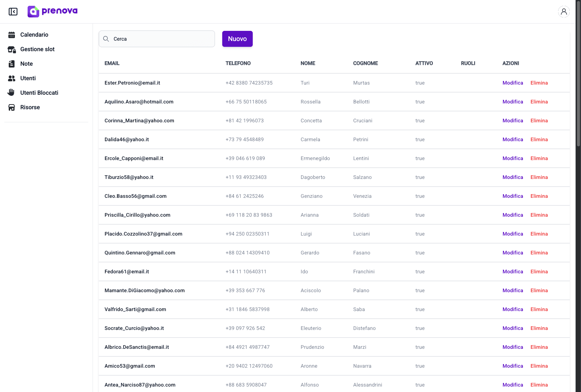Edit user Ester.Petronio@email.it via Modifica
Image resolution: width=581 pixels, height=392 pixels.
pyautogui.click(x=512, y=83)
